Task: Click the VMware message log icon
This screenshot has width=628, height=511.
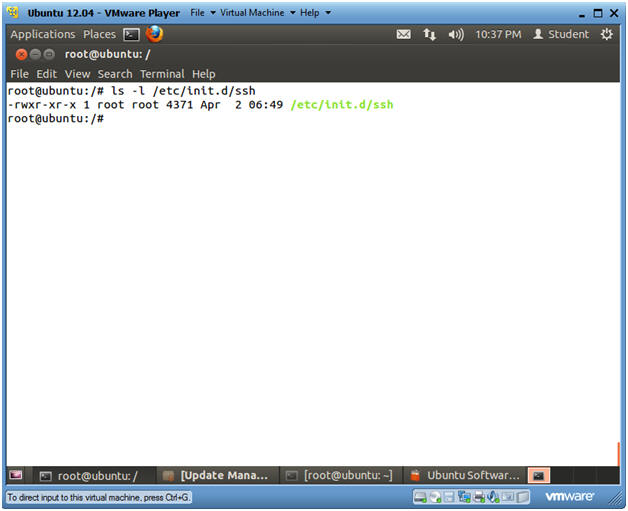Action: 522,497
